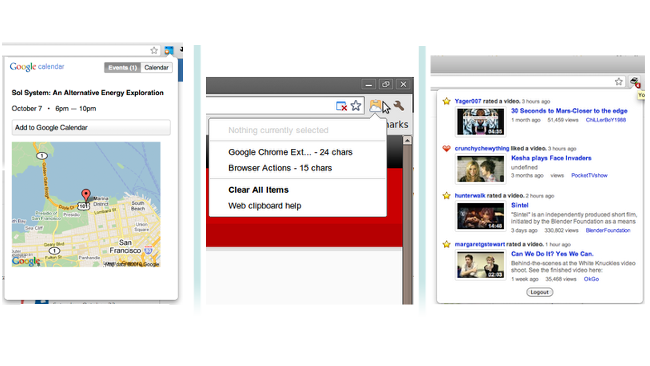
Task: Open the YouTube feed extension icon
Action: (x=635, y=82)
